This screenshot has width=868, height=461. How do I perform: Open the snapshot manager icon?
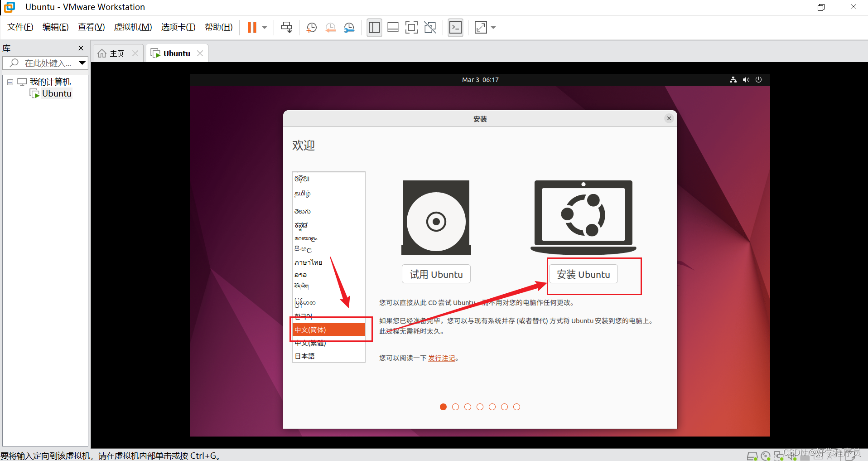click(349, 28)
